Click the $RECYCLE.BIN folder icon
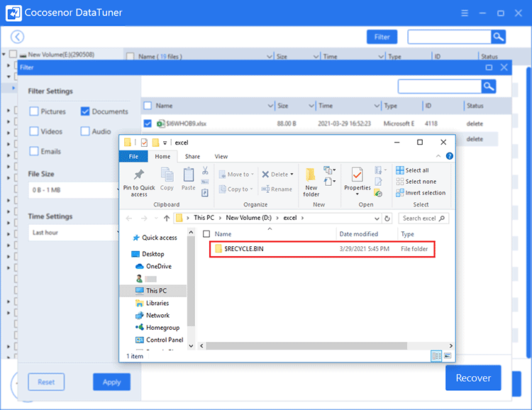Screen dimensions: 532x410 pos(218,249)
